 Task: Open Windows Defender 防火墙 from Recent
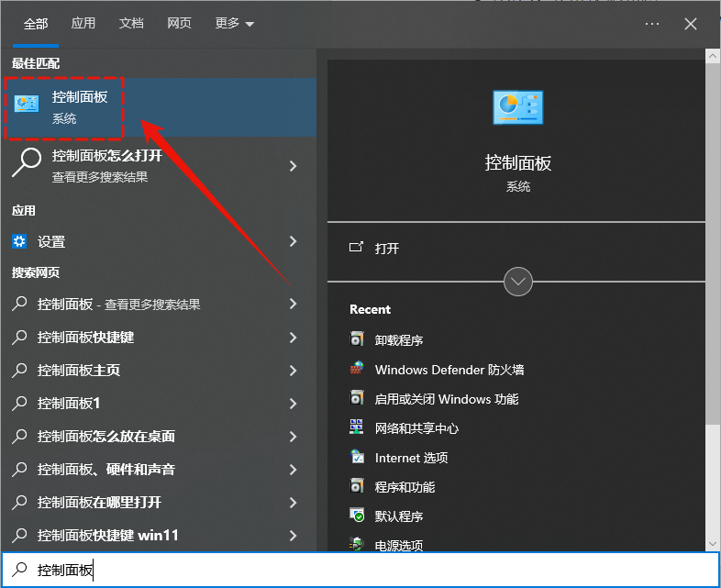[x=449, y=370]
